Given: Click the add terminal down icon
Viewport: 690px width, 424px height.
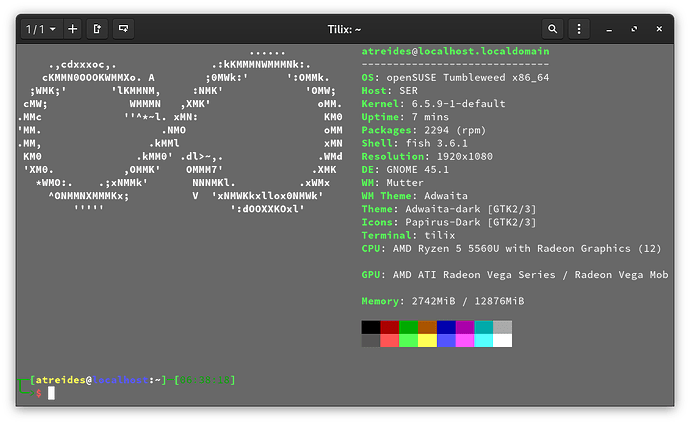Looking at the screenshot, I should click(x=123, y=29).
